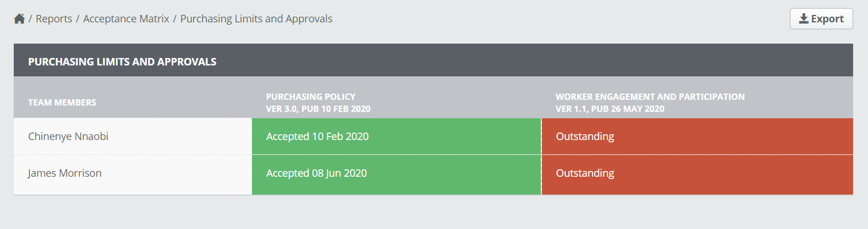Image resolution: width=868 pixels, height=229 pixels.
Task: Click the Ver 1.1, Pub 26 May 2020 subtitle
Action: pos(610,108)
